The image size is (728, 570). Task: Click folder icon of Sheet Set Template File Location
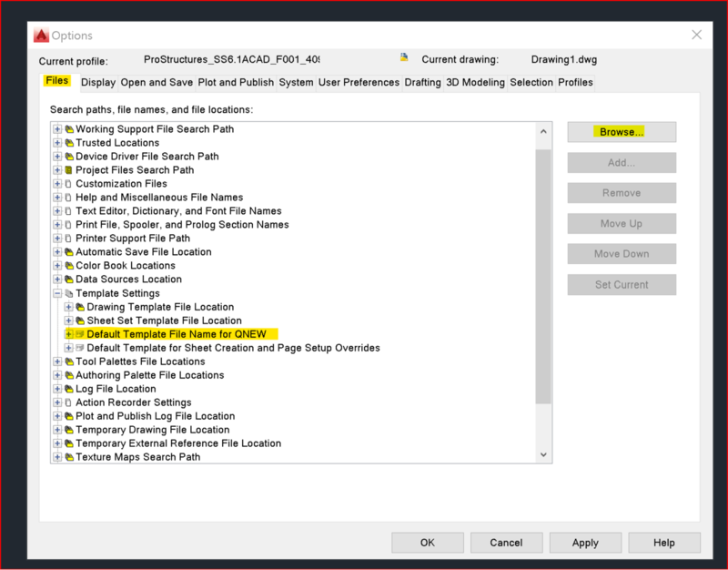(x=80, y=321)
